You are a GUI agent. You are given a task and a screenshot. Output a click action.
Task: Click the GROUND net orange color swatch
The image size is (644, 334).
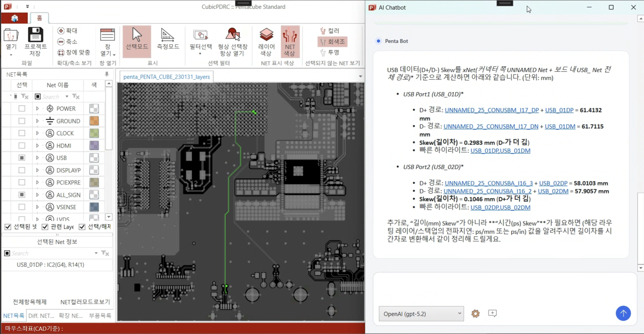[94, 121]
